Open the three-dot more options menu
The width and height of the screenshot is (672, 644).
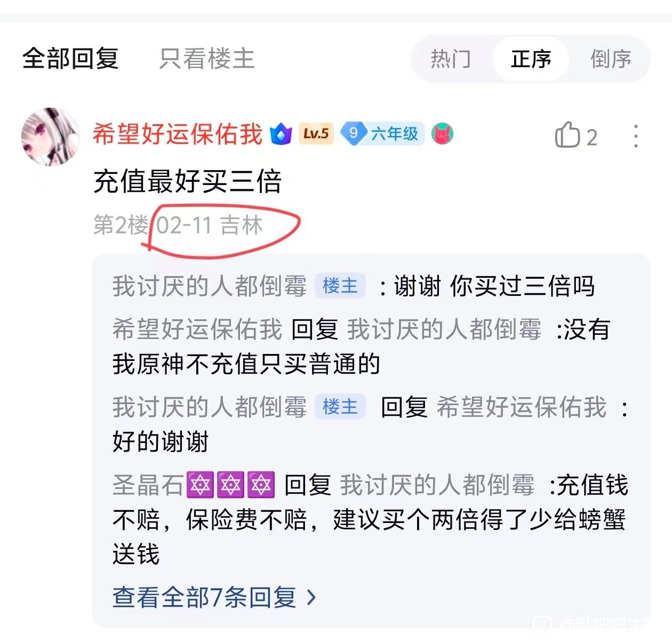click(x=636, y=136)
